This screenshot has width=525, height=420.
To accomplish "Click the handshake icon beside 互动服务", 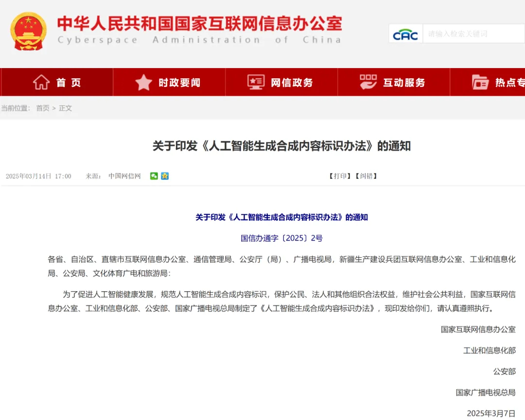I will click(368, 82).
